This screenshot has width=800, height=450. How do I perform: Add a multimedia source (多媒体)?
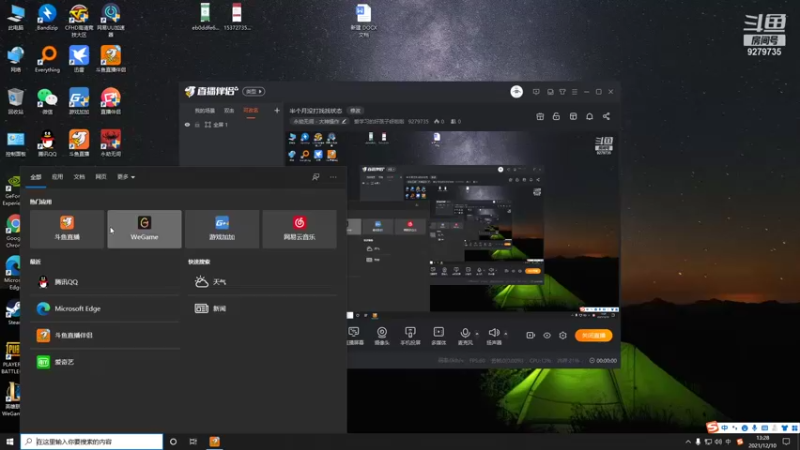click(439, 335)
